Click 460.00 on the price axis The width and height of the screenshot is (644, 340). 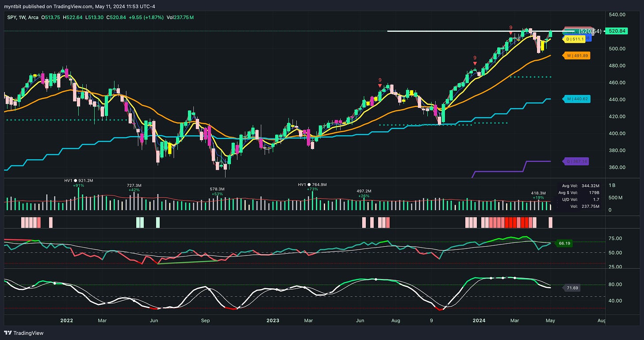click(616, 83)
